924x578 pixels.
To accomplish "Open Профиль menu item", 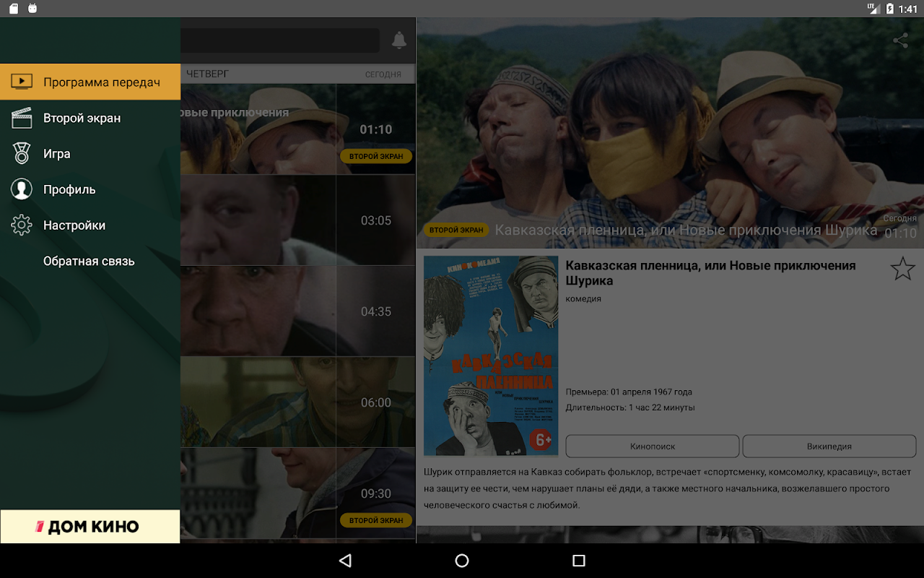I will pos(90,189).
